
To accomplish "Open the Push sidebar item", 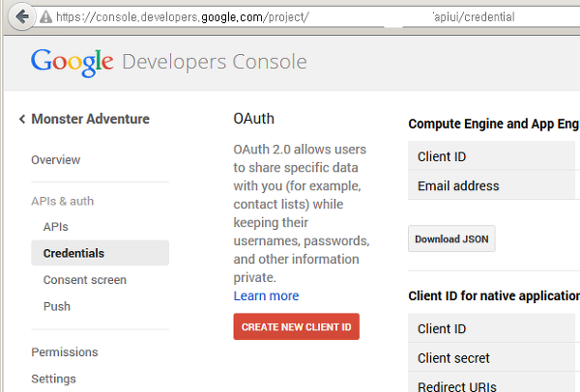I will tap(57, 306).
